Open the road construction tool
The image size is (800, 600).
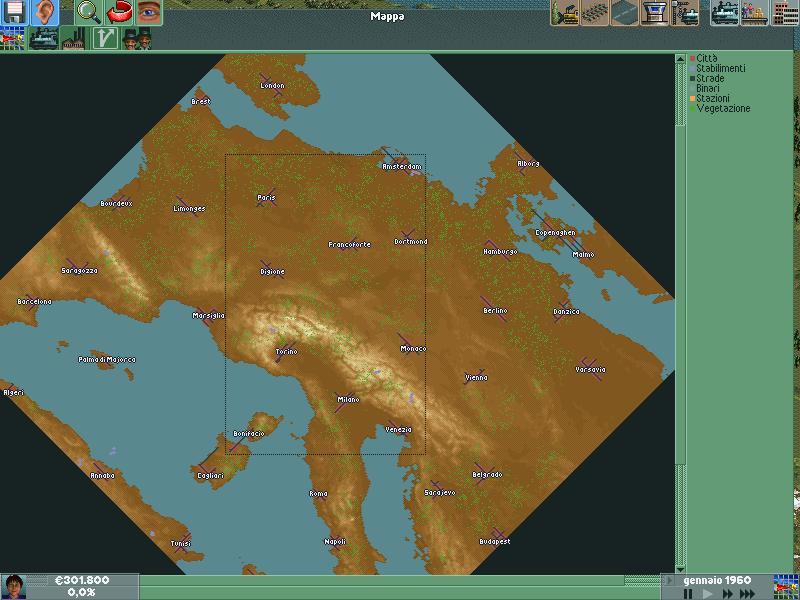pyautogui.click(x=624, y=13)
